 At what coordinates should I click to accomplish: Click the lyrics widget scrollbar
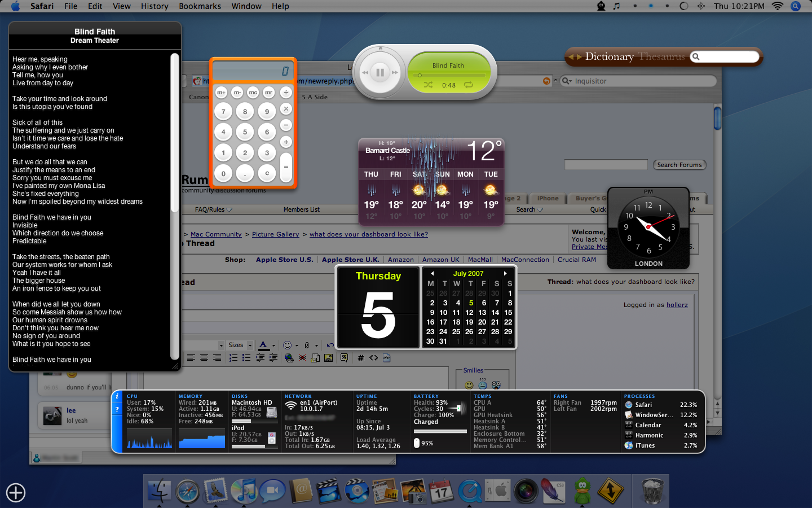175,133
